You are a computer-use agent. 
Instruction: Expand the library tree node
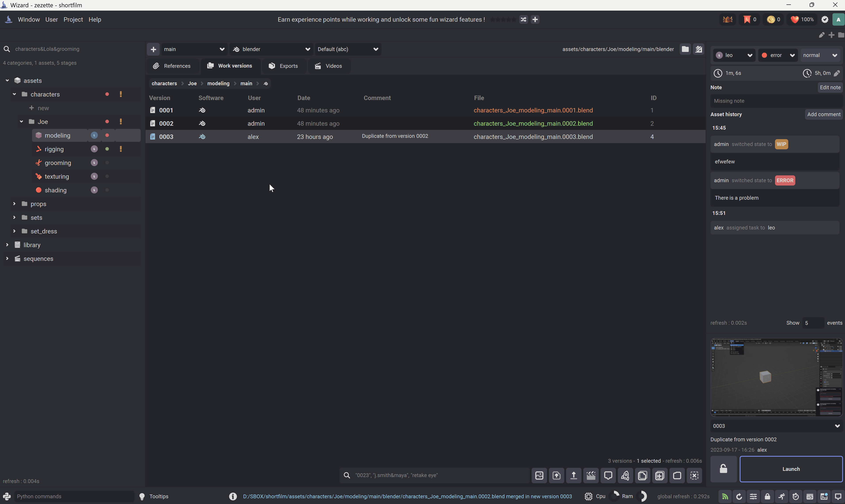[7, 245]
